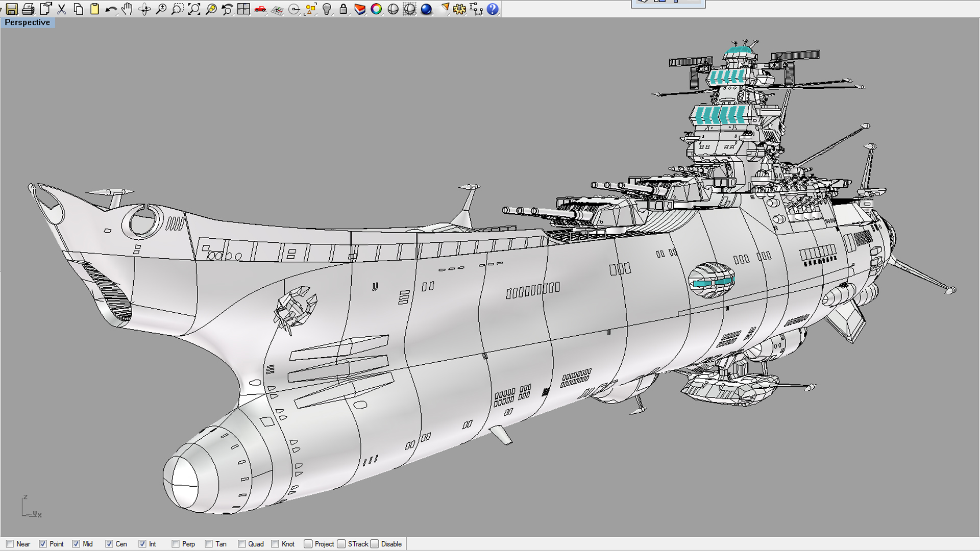Open Help with the question mark icon
This screenshot has width=980, height=551.
(493, 9)
